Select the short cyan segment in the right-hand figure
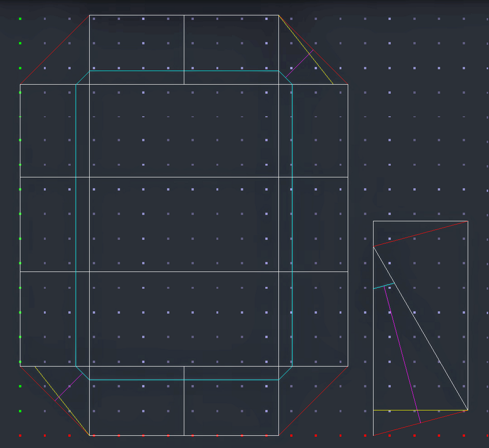The width and height of the screenshot is (489, 448). coord(384,286)
